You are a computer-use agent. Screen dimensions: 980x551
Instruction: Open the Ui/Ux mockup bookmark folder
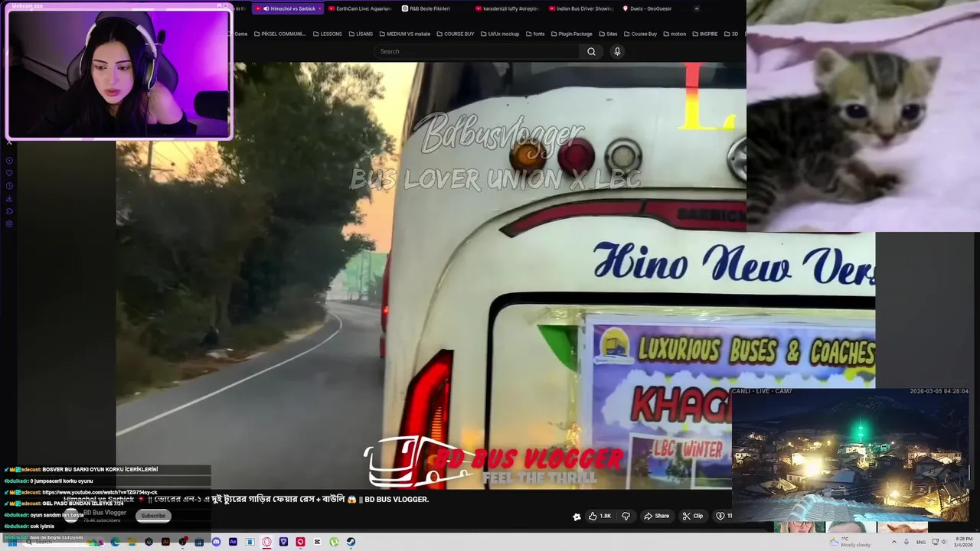pyautogui.click(x=500, y=34)
